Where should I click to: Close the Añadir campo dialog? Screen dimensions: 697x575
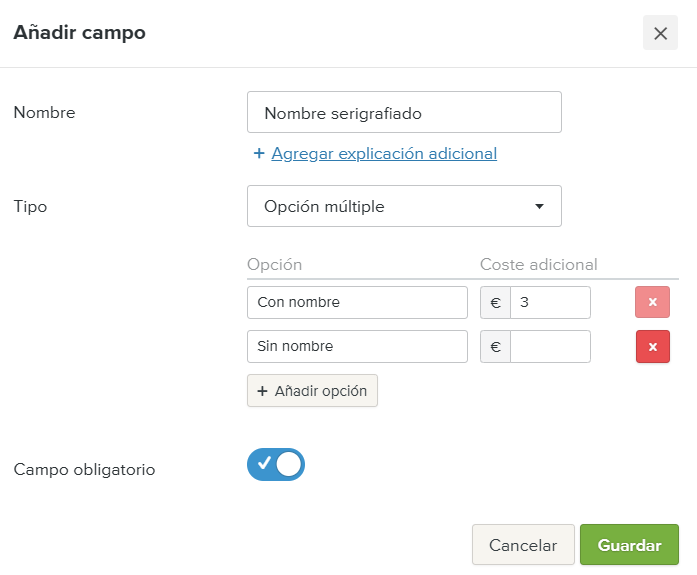pyautogui.click(x=660, y=33)
